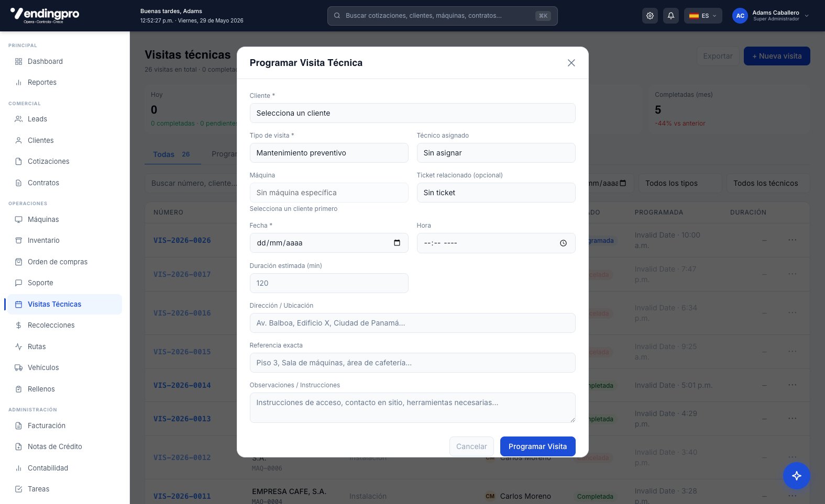Go to Rutas in sidebar
The image size is (825, 504).
(x=63, y=346)
